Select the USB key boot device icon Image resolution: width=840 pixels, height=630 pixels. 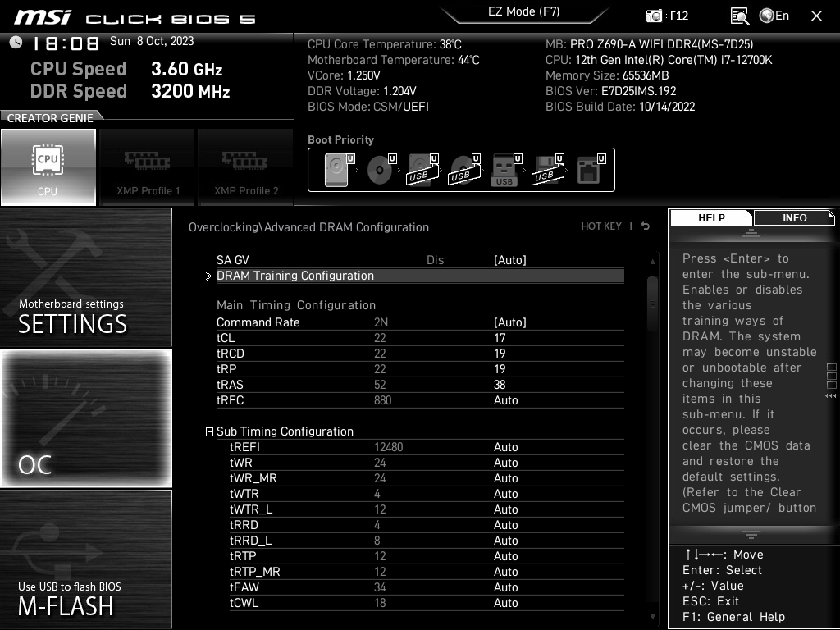pyautogui.click(x=506, y=170)
